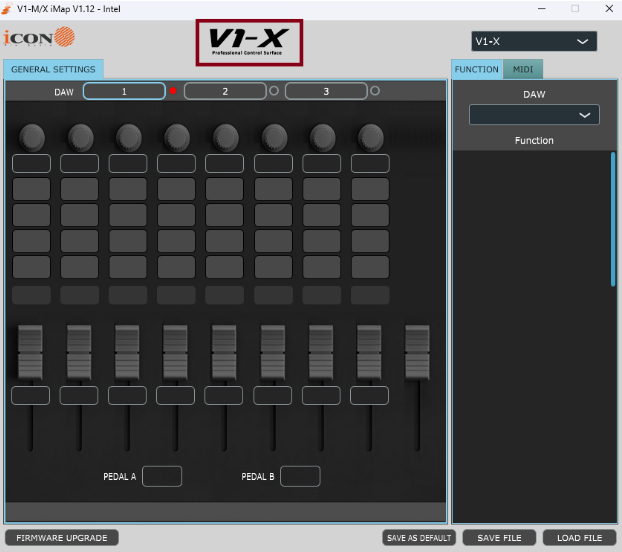This screenshot has height=552, width=622.
Task: Open the V1-X device dropdown
Action: (534, 41)
